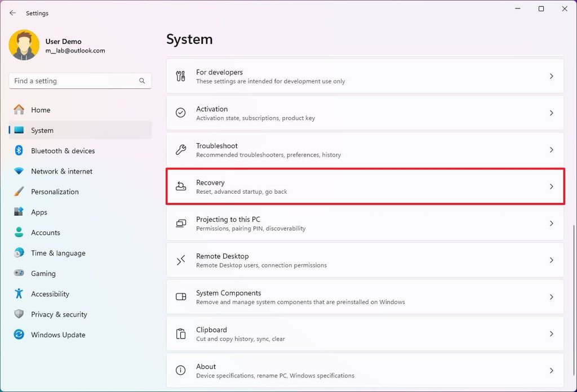This screenshot has height=392, width=577.
Task: Switch to the Accounts section
Action: coord(45,232)
